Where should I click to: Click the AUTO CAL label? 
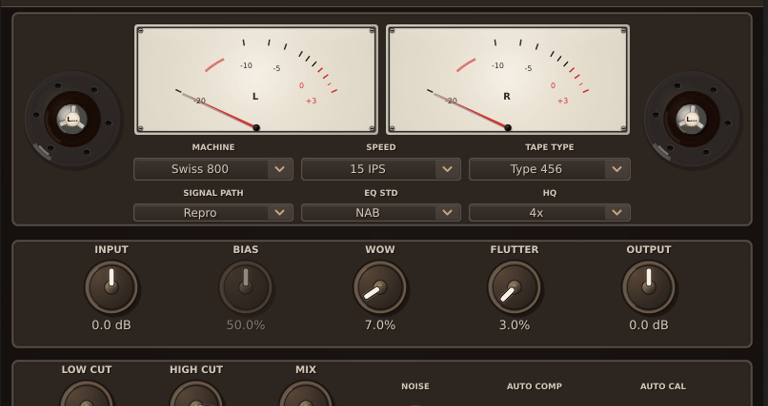663,386
